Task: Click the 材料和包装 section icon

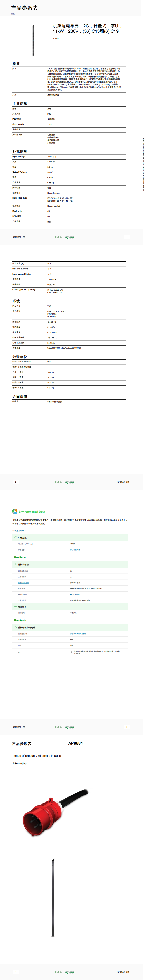Action: (x=15, y=565)
